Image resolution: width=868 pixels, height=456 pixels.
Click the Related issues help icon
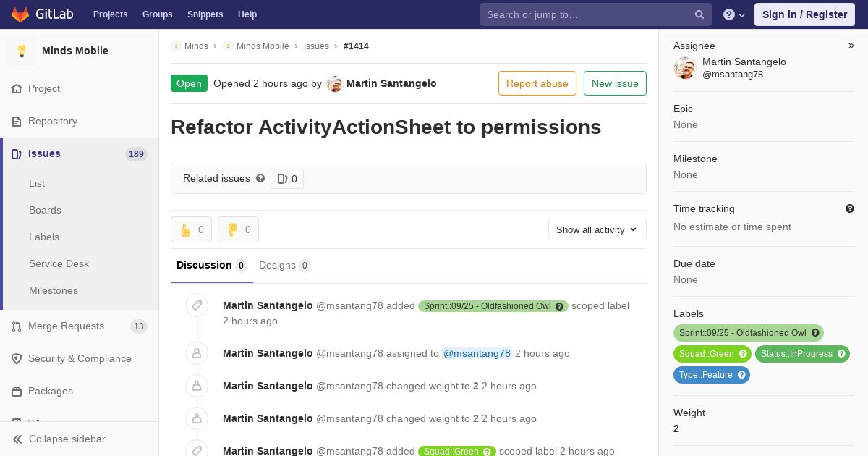260,178
